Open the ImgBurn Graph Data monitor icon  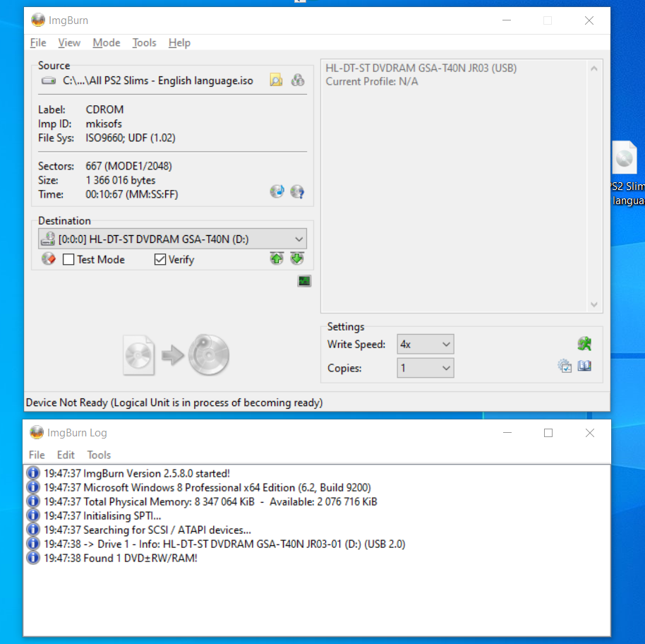point(304,281)
